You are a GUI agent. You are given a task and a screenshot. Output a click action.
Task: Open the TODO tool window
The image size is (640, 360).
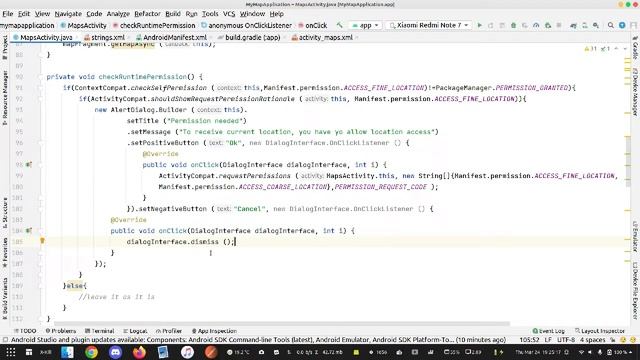[x=25, y=331]
